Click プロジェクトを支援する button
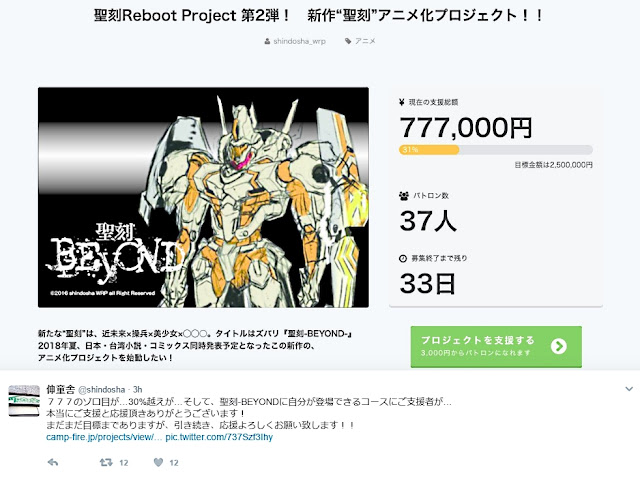 click(496, 347)
